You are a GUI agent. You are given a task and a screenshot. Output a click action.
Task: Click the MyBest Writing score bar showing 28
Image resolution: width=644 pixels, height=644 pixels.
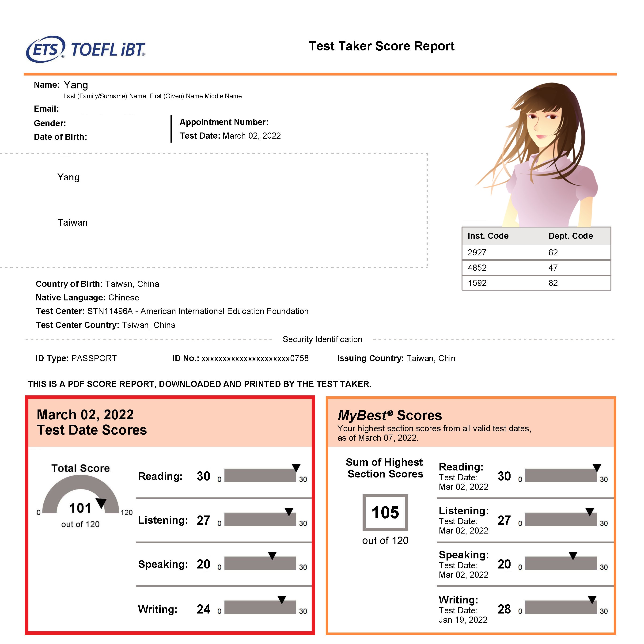tap(561, 607)
